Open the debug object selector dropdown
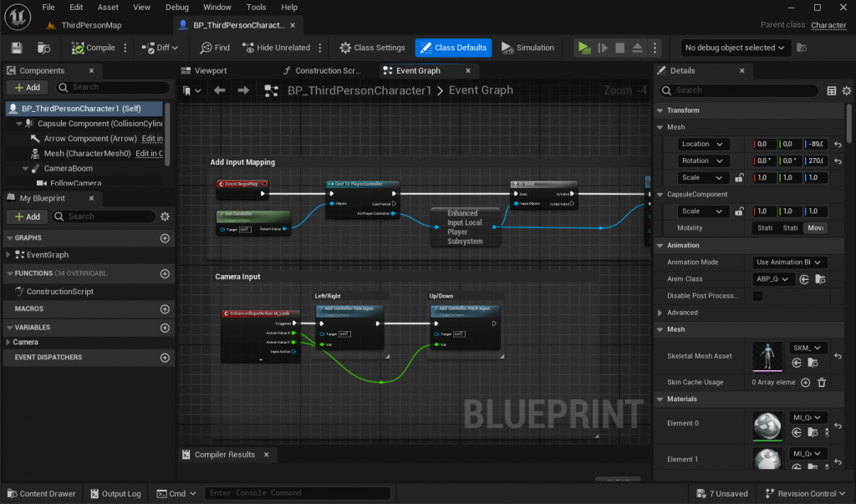Viewport: 856px width, 504px height. tap(735, 48)
